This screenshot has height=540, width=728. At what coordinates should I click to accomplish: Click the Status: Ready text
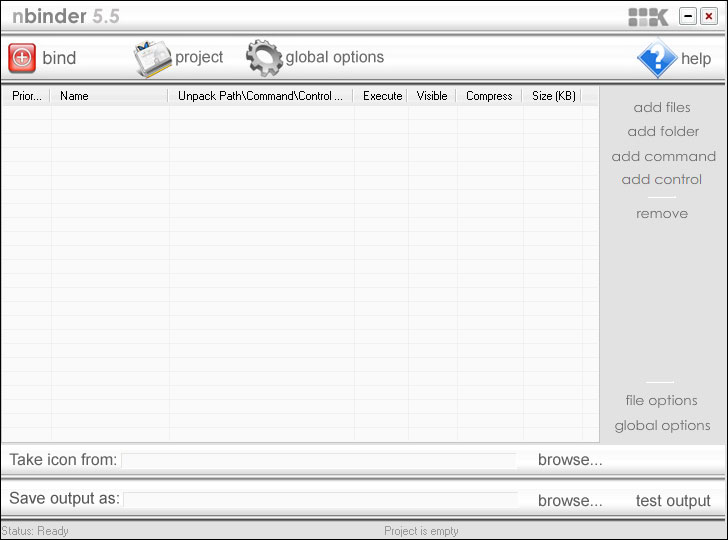[35, 531]
